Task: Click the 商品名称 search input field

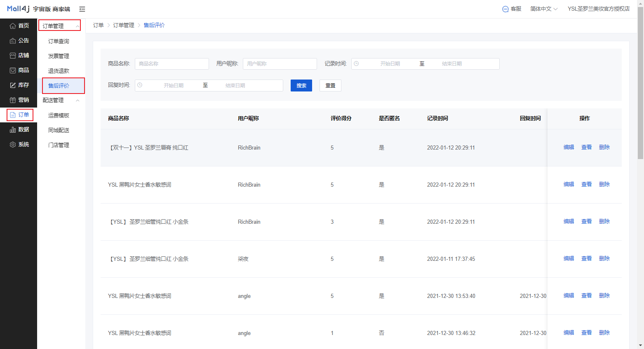Action: click(x=172, y=64)
